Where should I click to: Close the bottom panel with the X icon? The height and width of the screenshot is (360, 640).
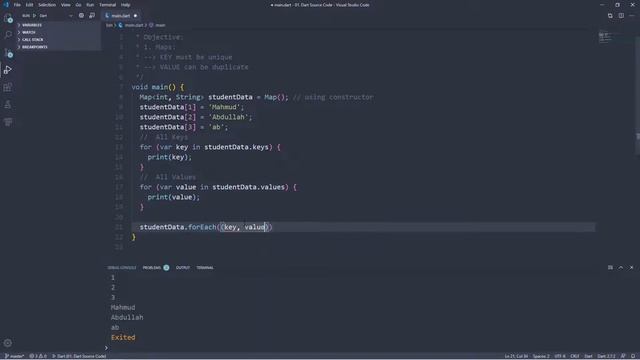631,267
